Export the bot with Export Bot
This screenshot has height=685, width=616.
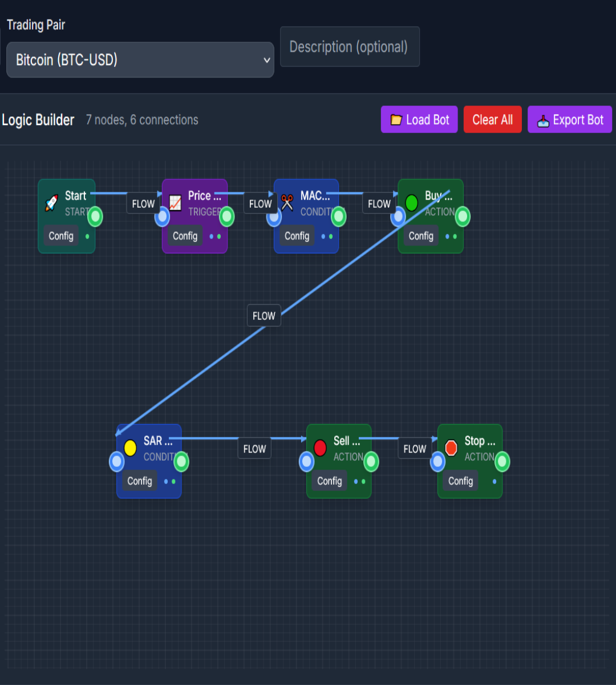(570, 120)
